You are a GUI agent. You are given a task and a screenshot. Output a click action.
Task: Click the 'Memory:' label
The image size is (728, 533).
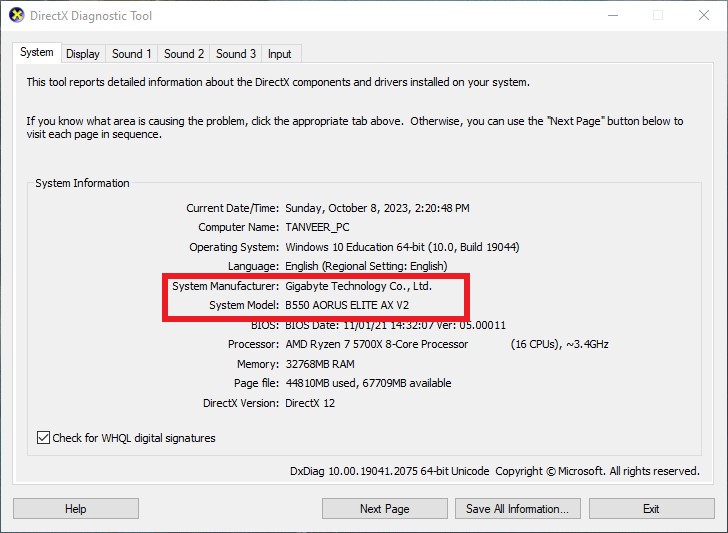pyautogui.click(x=258, y=364)
